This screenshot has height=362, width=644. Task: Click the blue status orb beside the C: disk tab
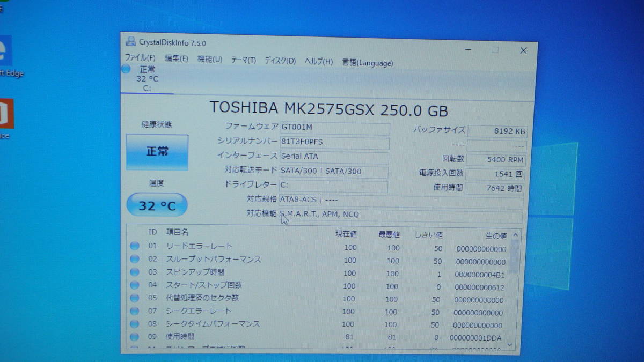coord(126,69)
